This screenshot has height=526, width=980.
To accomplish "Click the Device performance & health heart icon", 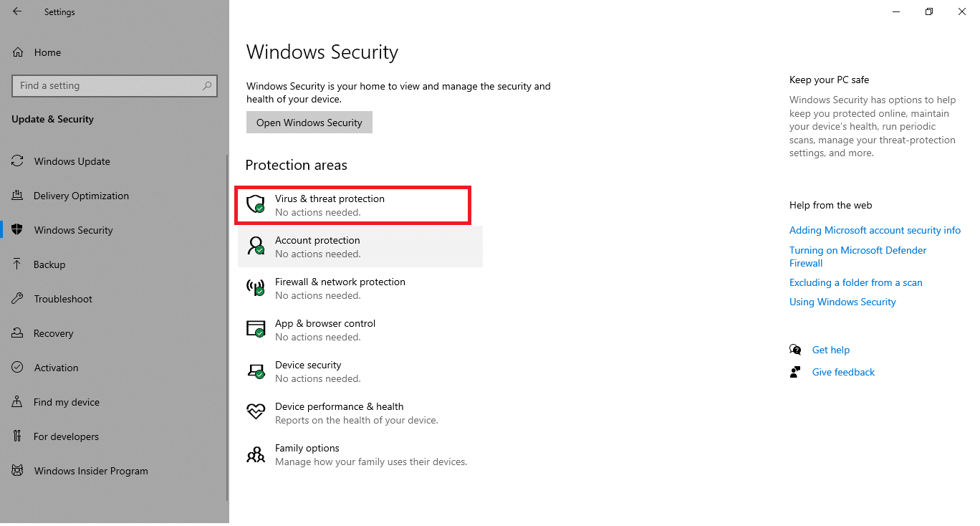I will pos(256,412).
